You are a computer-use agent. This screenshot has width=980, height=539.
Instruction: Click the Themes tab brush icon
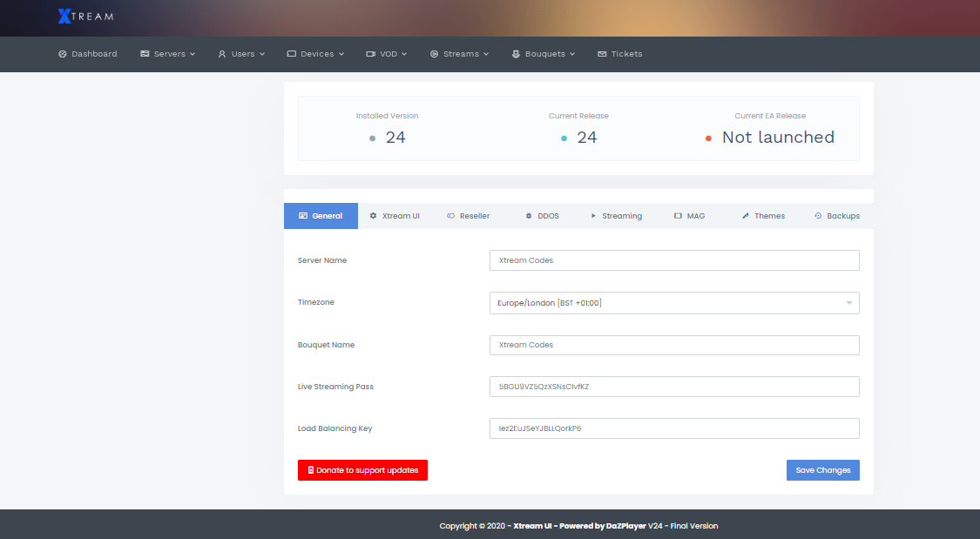[746, 215]
